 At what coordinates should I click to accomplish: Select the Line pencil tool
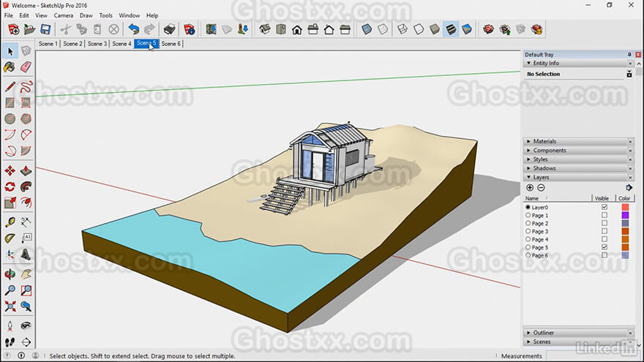coord(10,86)
